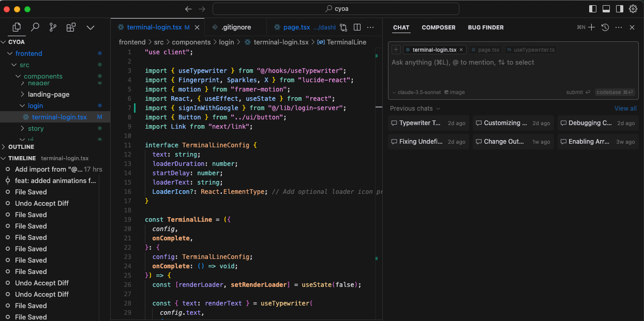Toggle the bottom panel layout button
The image size is (644, 321).
click(606, 9)
